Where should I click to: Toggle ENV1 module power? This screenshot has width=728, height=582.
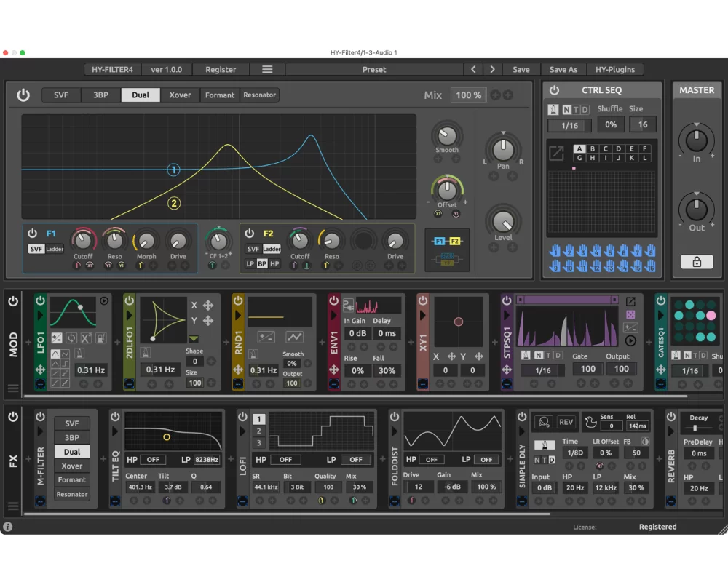point(333,300)
